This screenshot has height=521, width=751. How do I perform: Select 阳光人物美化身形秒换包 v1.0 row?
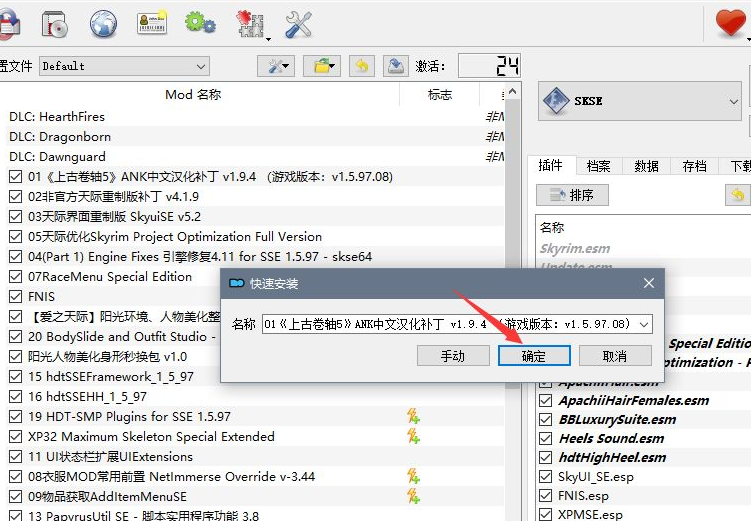point(107,357)
